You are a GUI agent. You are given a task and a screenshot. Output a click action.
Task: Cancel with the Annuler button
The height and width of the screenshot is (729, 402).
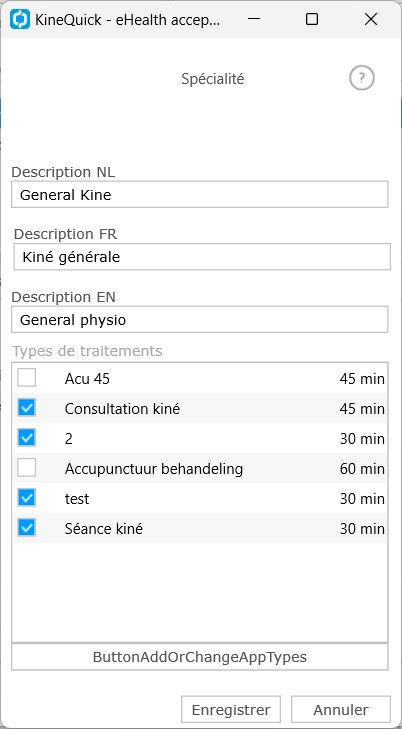pyautogui.click(x=341, y=709)
